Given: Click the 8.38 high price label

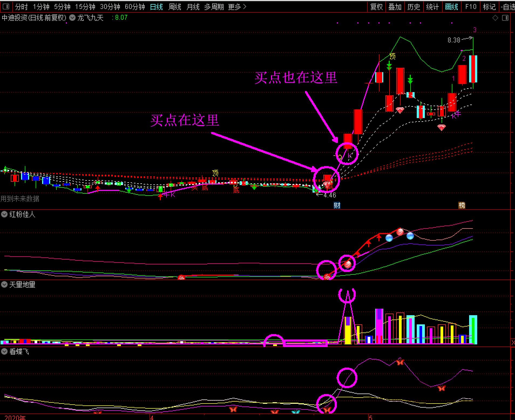Looking at the screenshot, I should pos(454,40).
